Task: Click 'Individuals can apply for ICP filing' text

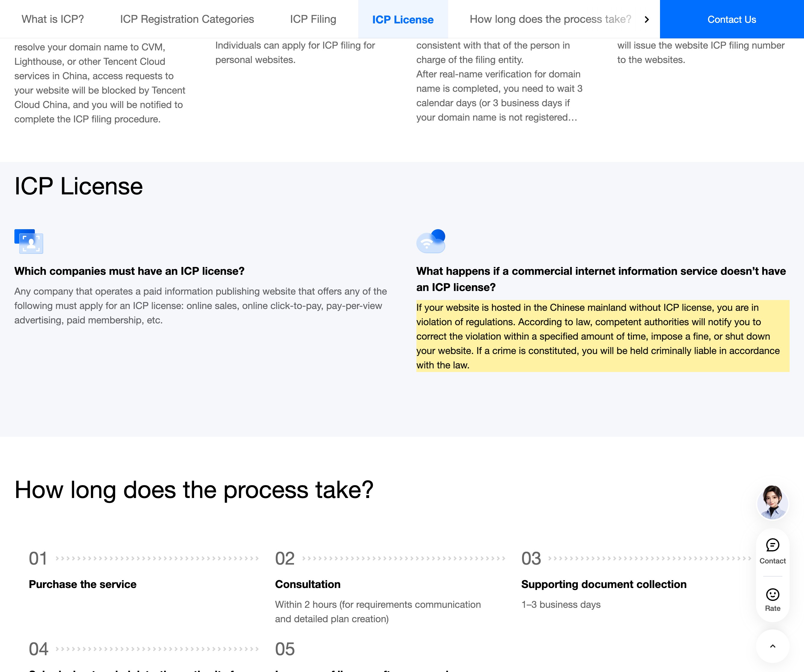Action: (x=295, y=52)
